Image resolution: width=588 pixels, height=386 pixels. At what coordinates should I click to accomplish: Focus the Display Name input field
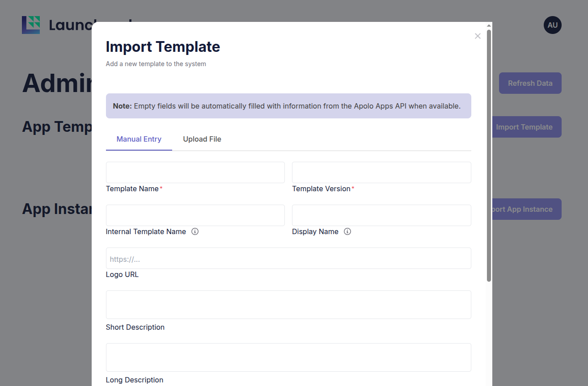[381, 215]
